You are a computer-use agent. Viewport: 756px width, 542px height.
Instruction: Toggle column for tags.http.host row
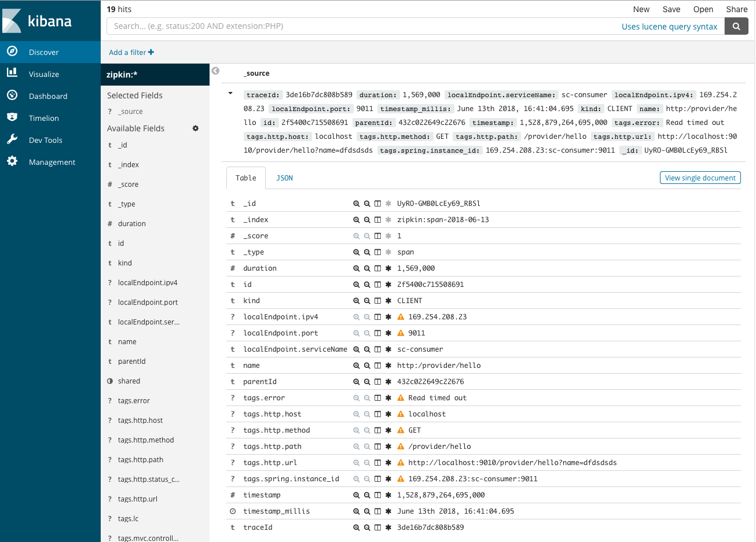(x=377, y=414)
